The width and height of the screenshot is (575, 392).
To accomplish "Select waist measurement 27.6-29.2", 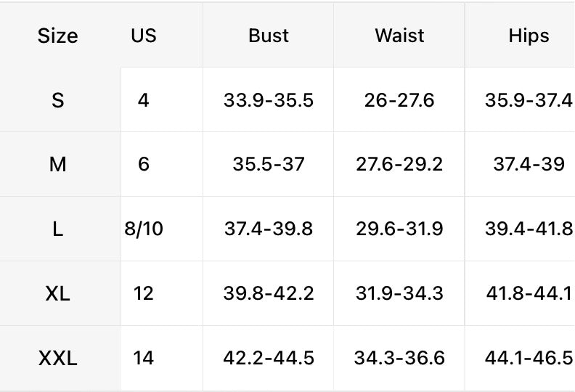I will 399,165.
